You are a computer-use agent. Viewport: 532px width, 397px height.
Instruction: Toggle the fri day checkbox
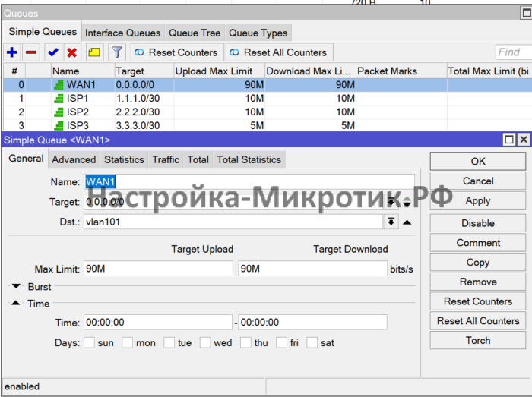click(282, 342)
